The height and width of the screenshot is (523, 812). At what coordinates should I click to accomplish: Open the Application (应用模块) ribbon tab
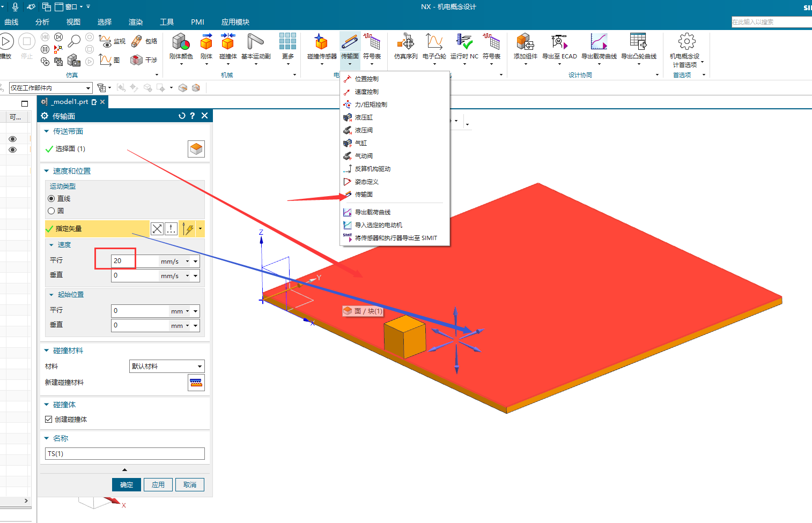[x=235, y=22]
